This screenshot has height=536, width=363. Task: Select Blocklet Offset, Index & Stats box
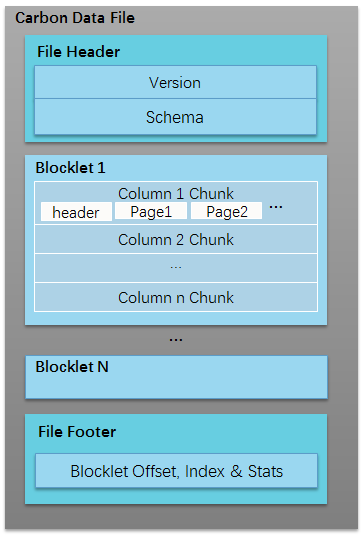coord(176,471)
